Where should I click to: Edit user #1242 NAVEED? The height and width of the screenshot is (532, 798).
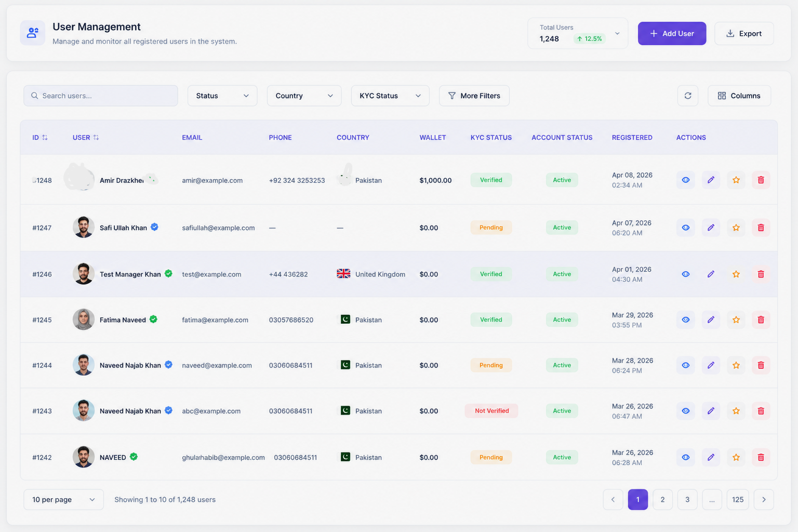pos(711,457)
